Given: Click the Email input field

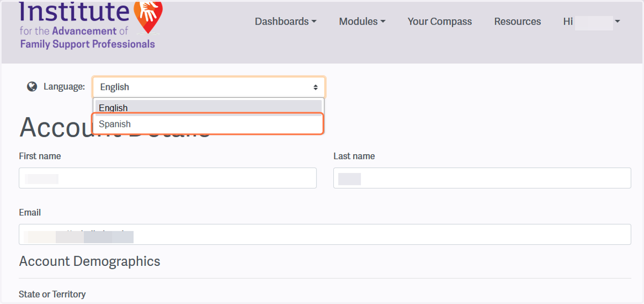Looking at the screenshot, I should (x=325, y=234).
